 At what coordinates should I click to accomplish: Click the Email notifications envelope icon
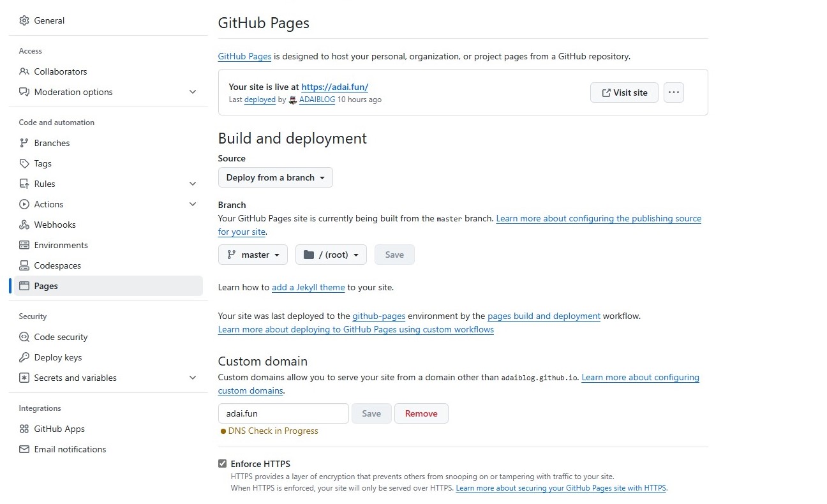24,449
